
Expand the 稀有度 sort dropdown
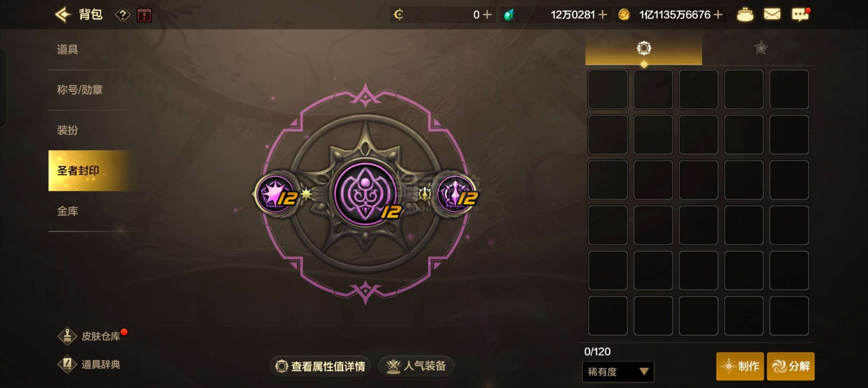(618, 371)
